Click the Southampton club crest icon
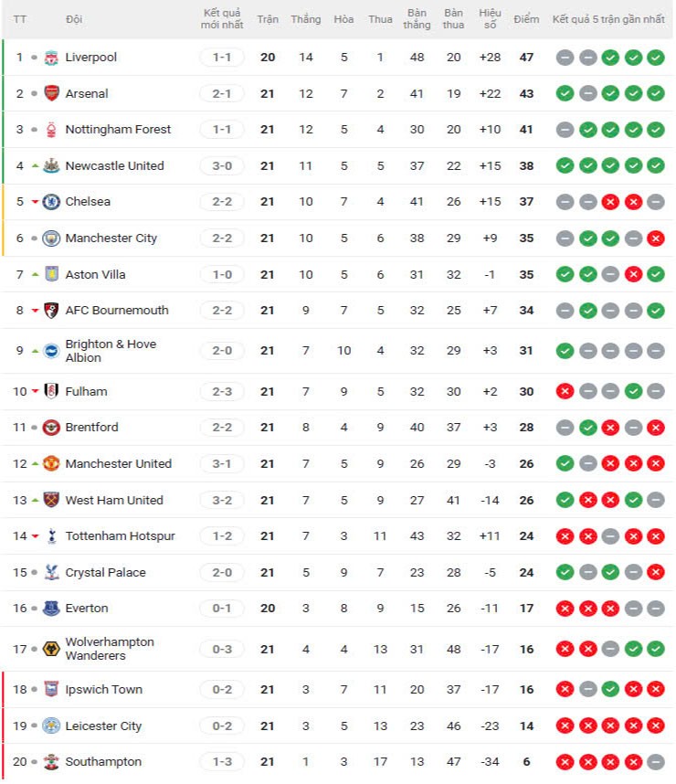Image resolution: width=676 pixels, height=784 pixels. pyautogui.click(x=51, y=762)
